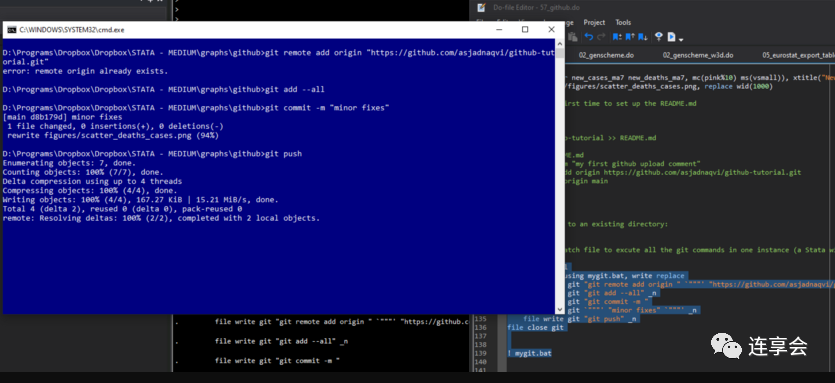Click the Paste icon in Do-file Editor toolbar

pos(573,37)
